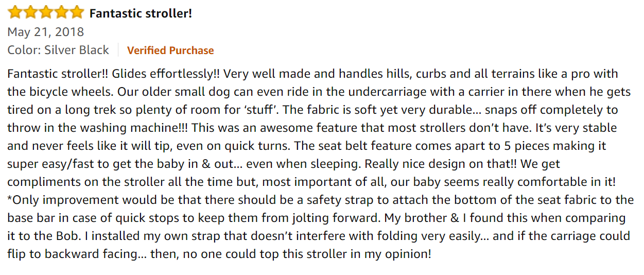Click the Verified Purchase label
This screenshot has height=275, width=644.
pos(170,50)
